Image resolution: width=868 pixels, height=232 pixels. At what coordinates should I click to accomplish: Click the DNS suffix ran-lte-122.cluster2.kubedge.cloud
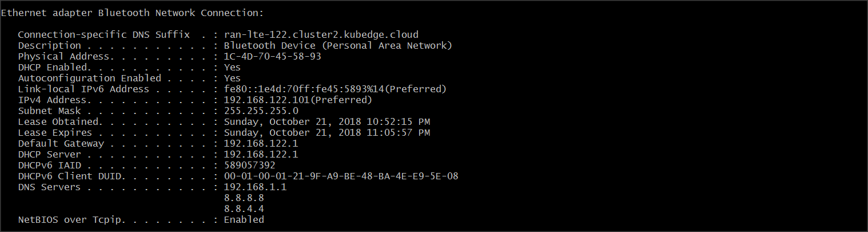point(321,34)
